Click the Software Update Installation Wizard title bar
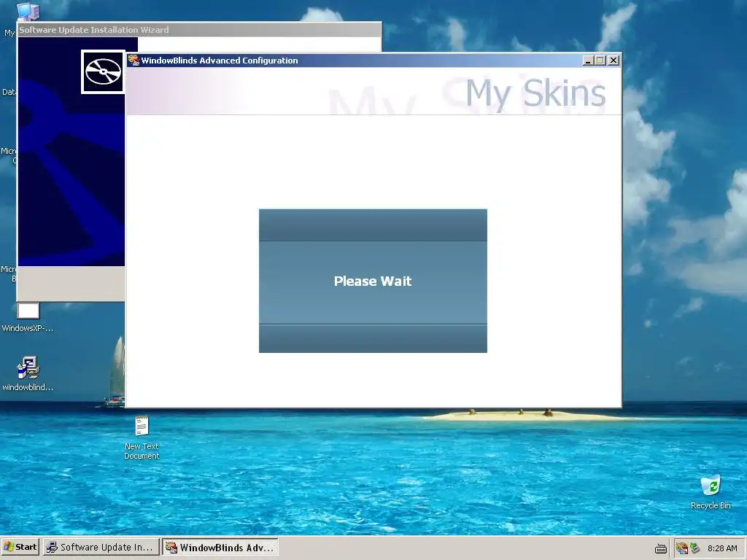747x560 pixels. [x=199, y=29]
